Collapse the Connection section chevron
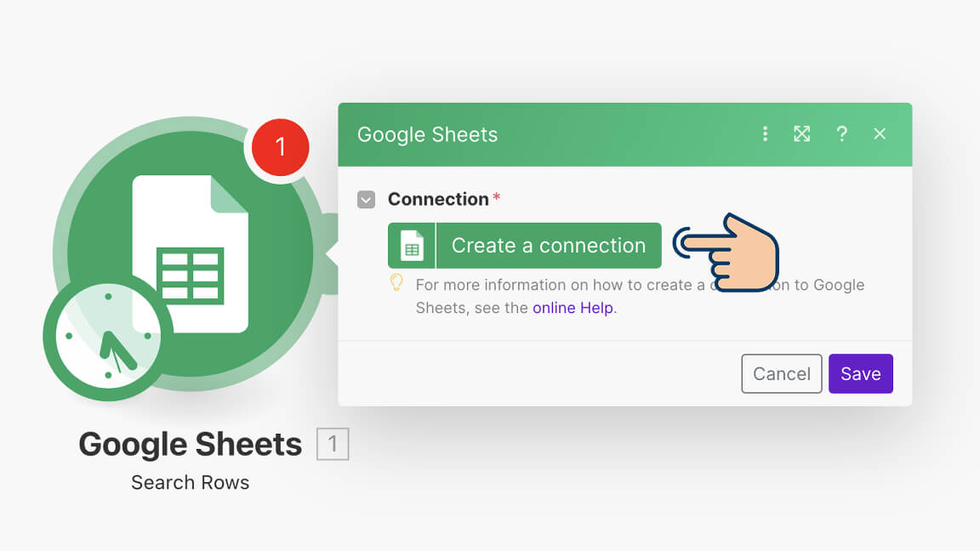This screenshot has height=551, width=980. pyautogui.click(x=367, y=199)
